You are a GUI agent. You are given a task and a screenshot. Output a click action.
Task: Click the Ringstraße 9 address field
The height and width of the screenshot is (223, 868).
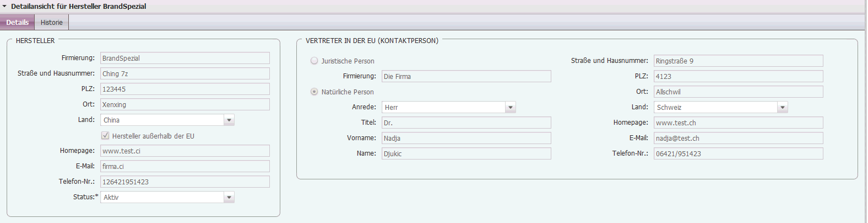[738, 61]
